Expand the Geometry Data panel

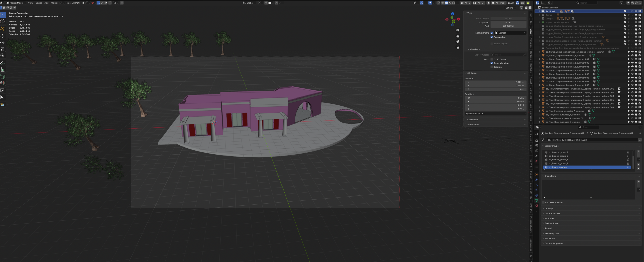552,233
